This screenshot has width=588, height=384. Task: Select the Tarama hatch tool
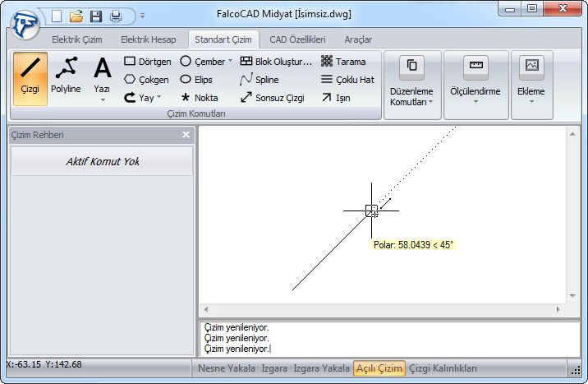point(343,62)
